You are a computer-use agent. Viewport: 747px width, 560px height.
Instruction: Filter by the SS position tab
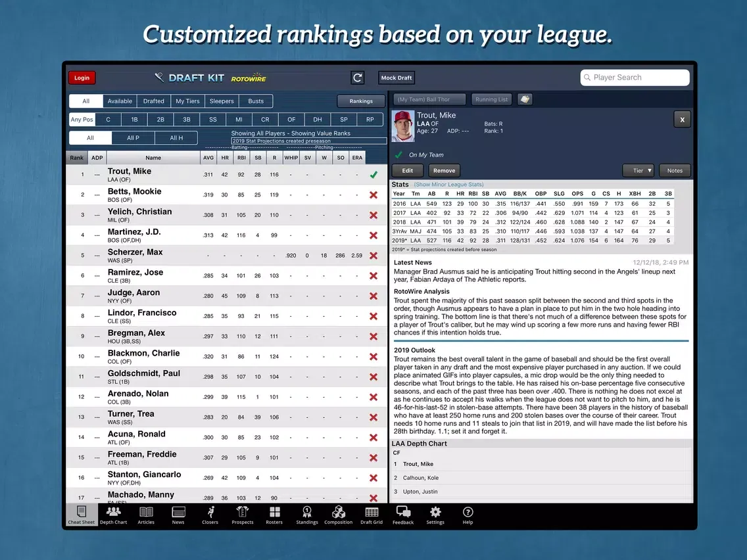tap(213, 120)
